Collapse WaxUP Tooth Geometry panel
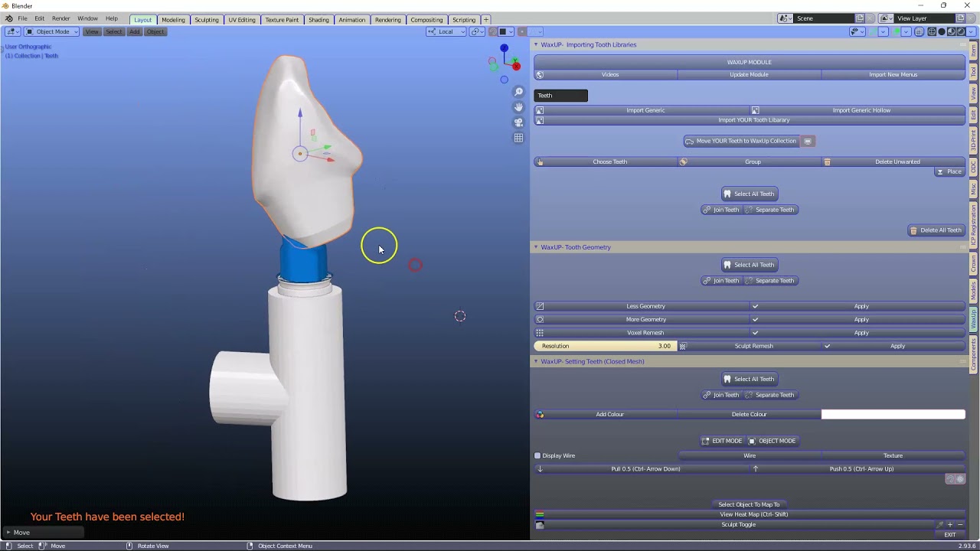 (x=536, y=247)
